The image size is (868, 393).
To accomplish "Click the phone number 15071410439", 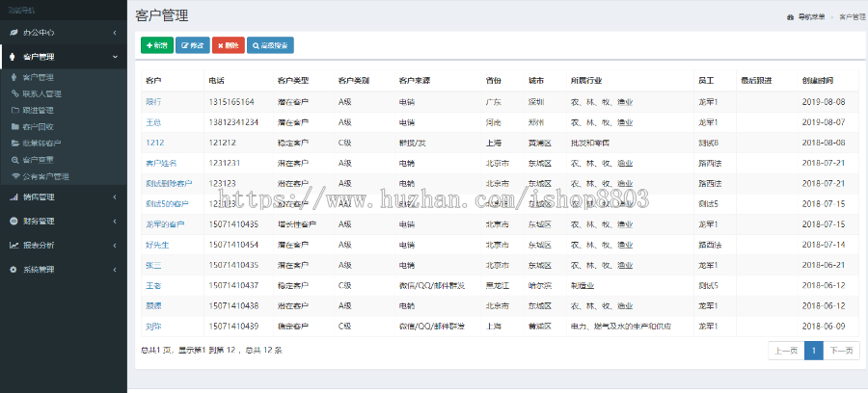I will coord(233,327).
